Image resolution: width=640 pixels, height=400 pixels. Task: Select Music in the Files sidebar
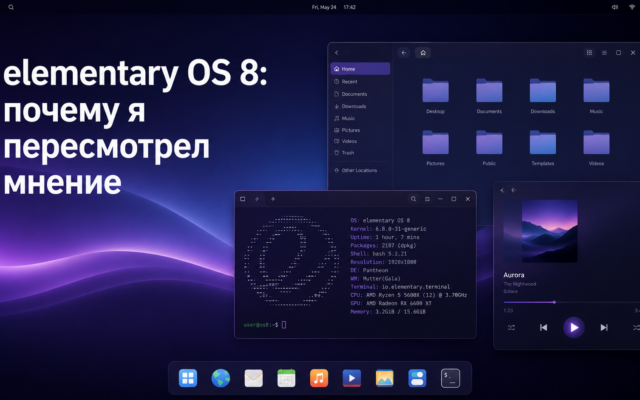(360, 118)
